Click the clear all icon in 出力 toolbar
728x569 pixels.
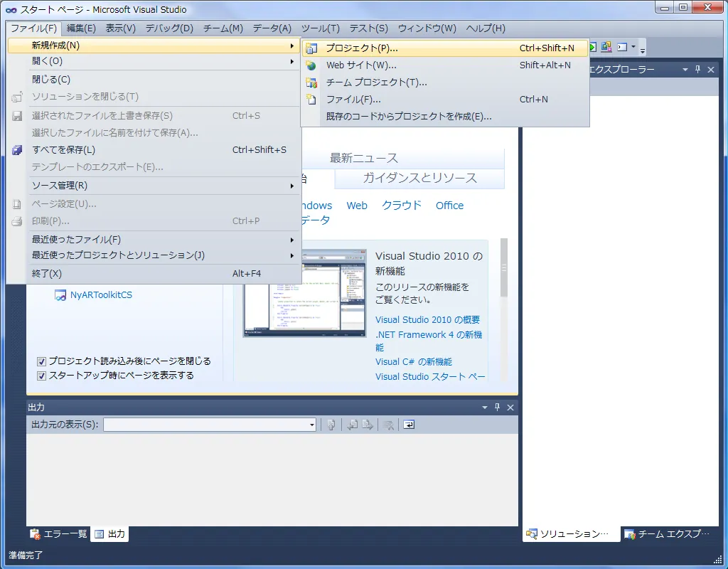389,425
